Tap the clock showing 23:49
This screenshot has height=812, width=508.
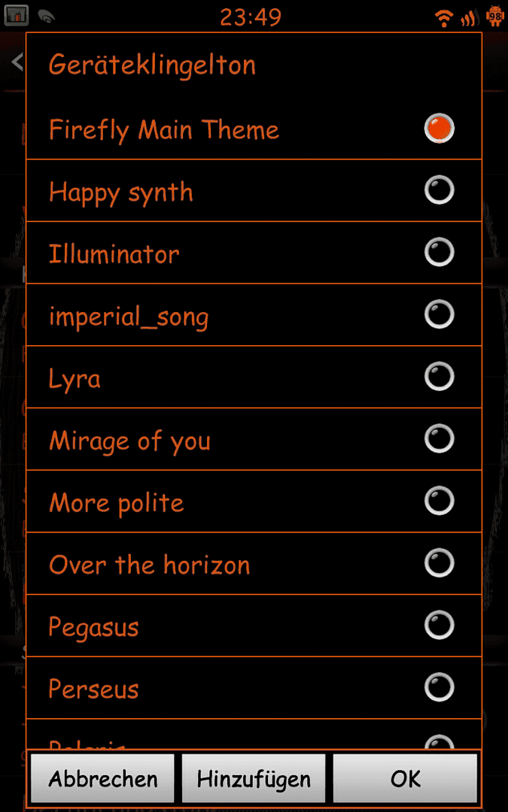[x=251, y=17]
